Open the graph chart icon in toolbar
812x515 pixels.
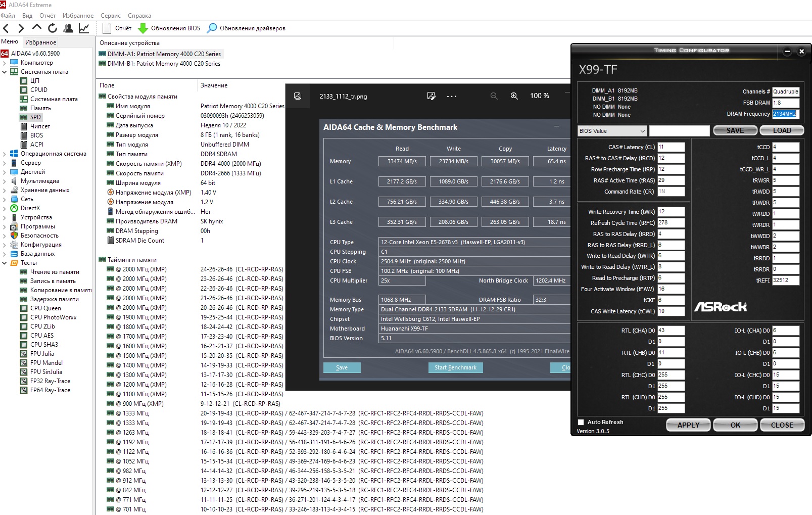pos(84,28)
